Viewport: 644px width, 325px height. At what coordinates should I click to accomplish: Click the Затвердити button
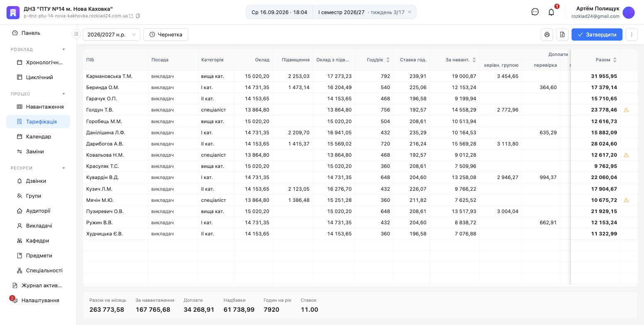[x=597, y=34]
